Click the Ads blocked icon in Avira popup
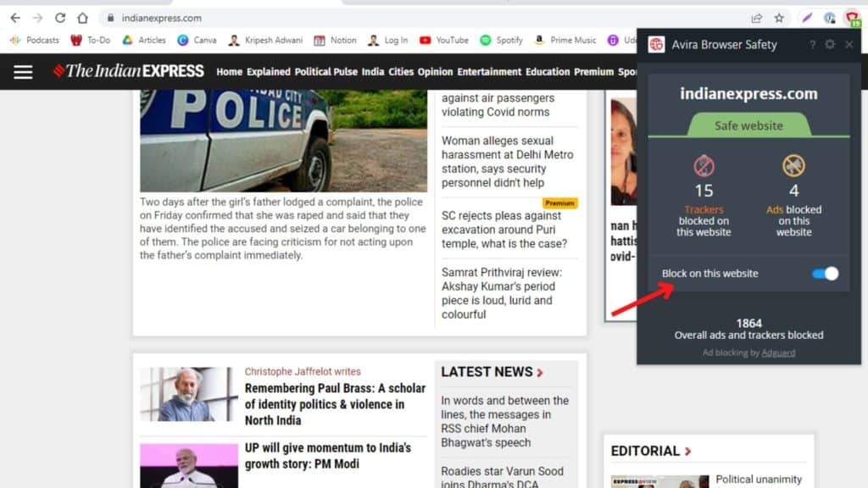 (x=794, y=166)
